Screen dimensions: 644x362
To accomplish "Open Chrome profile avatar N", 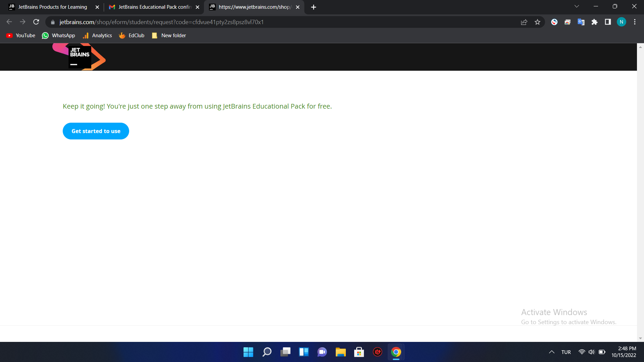I will (x=621, y=22).
